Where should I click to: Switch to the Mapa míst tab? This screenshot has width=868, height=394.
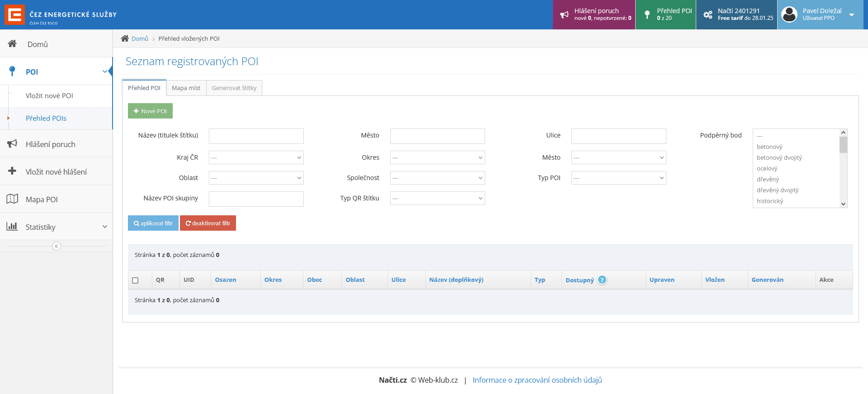tap(186, 88)
